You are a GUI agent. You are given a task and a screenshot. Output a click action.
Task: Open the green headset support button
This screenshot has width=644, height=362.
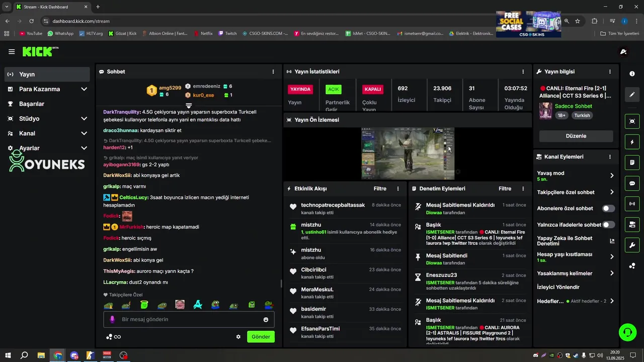coord(627,332)
